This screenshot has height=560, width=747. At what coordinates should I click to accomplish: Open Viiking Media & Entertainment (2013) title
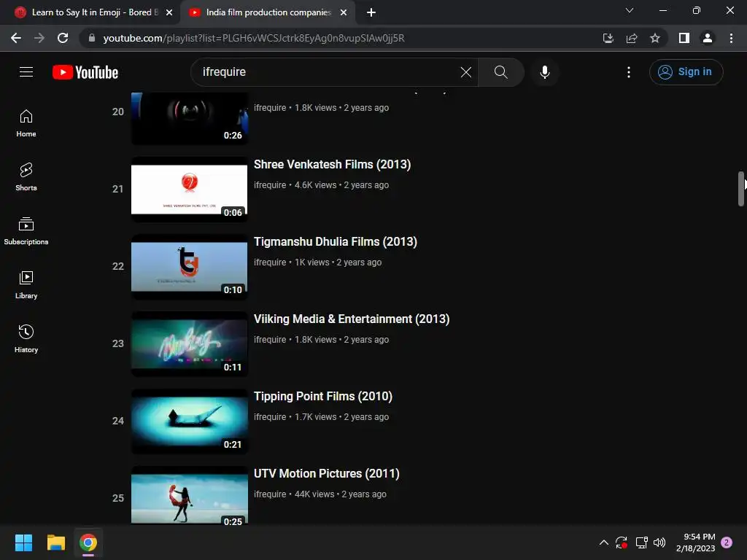click(x=352, y=319)
